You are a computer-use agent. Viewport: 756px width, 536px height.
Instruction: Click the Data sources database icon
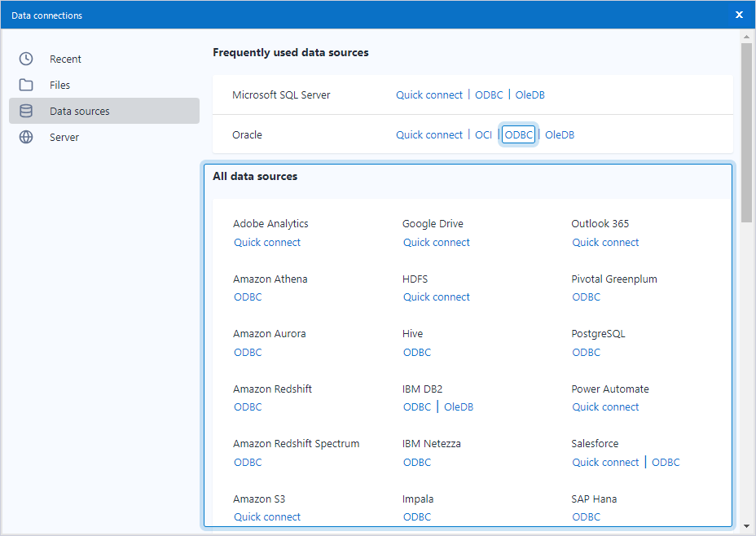[24, 111]
